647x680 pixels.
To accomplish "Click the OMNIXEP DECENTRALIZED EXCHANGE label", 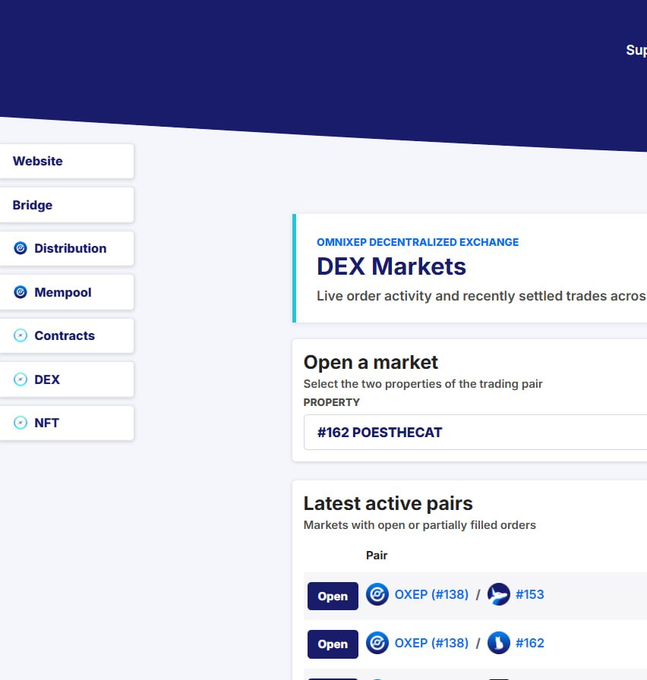I will click(x=418, y=242).
